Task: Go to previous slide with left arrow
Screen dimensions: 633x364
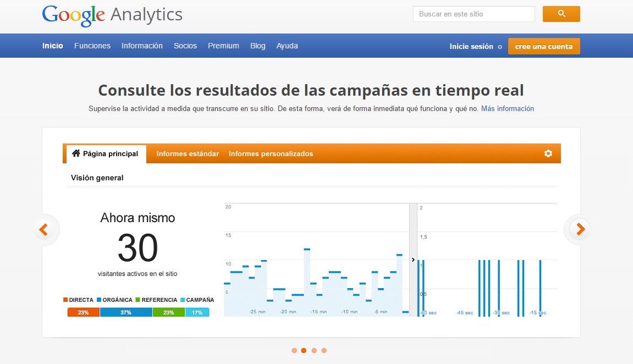Action: click(x=44, y=229)
